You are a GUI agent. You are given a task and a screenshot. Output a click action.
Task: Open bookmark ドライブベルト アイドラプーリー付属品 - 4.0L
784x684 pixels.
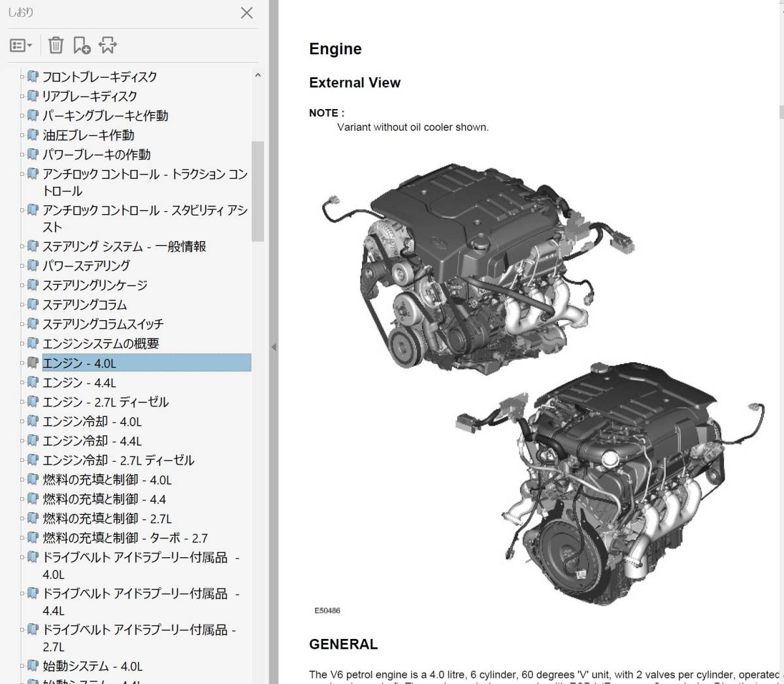pyautogui.click(x=141, y=566)
